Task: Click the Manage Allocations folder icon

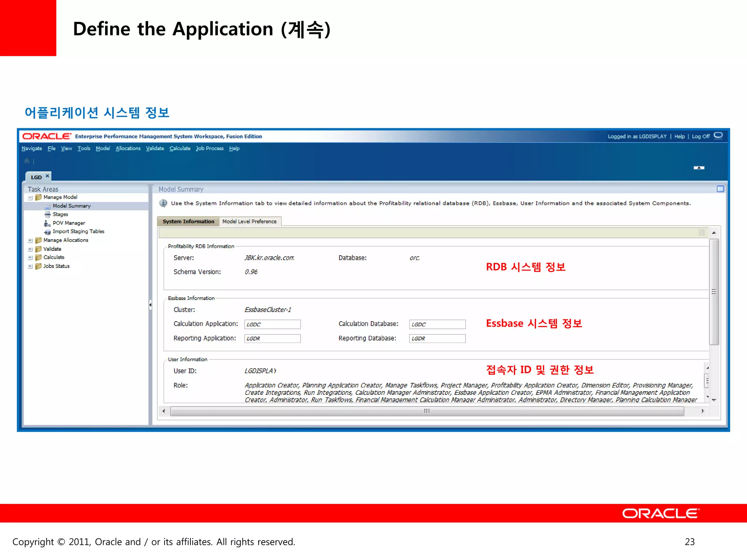Action: pyautogui.click(x=38, y=240)
